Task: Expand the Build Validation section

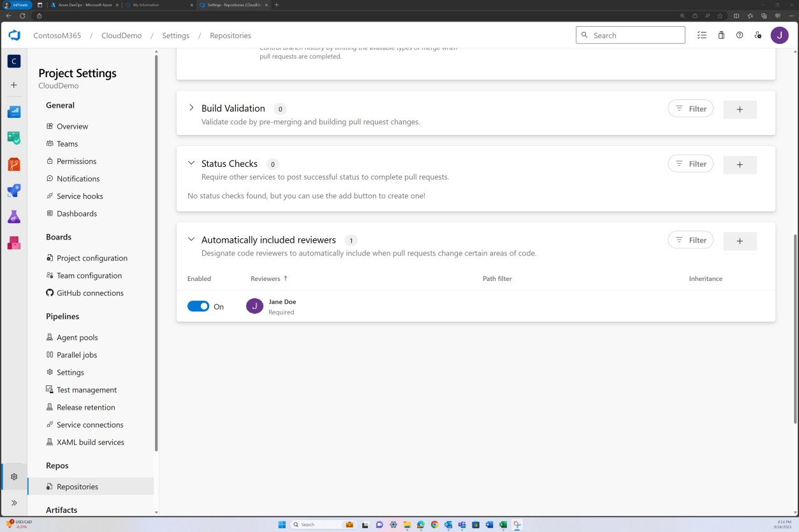Action: [x=191, y=108]
